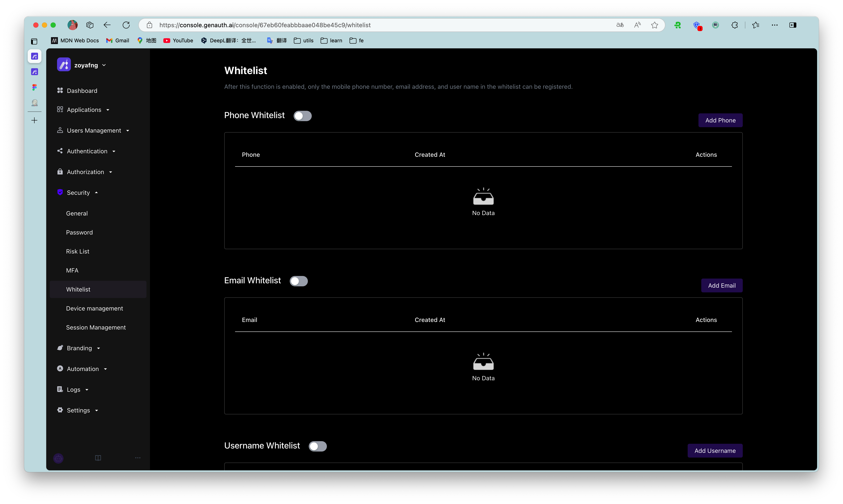Click the translate icon in address bar
Viewport: 843px width, 504px height.
click(620, 25)
